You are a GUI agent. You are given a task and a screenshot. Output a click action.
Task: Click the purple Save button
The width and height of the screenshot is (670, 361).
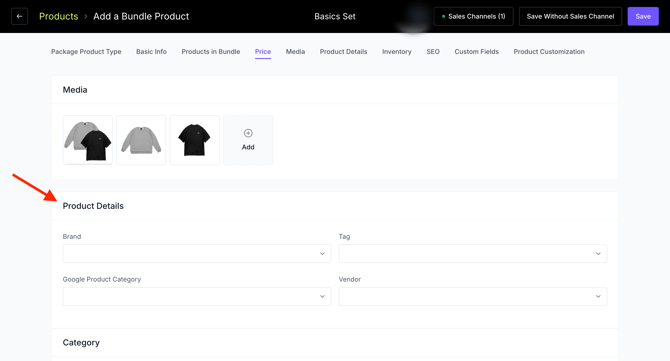[643, 16]
